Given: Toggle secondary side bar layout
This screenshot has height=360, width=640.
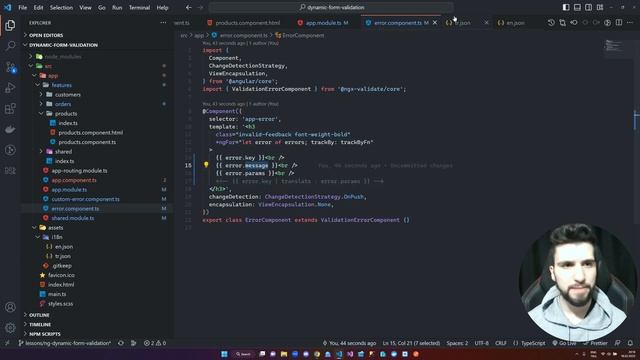Looking at the screenshot, I should 588,7.
